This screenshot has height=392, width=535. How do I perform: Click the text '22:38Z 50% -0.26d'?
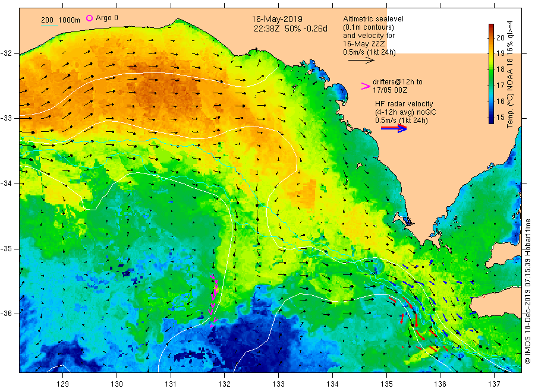(290, 29)
